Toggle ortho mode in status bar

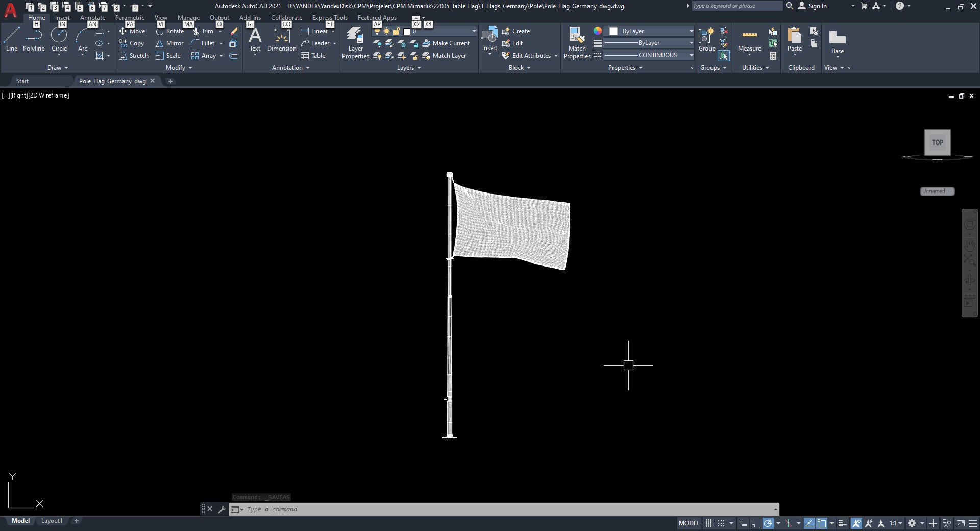[x=755, y=523]
